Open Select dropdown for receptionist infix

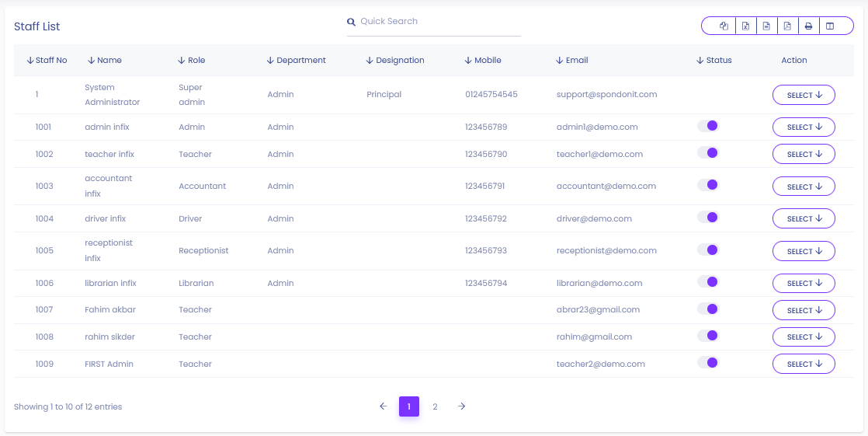[804, 251]
